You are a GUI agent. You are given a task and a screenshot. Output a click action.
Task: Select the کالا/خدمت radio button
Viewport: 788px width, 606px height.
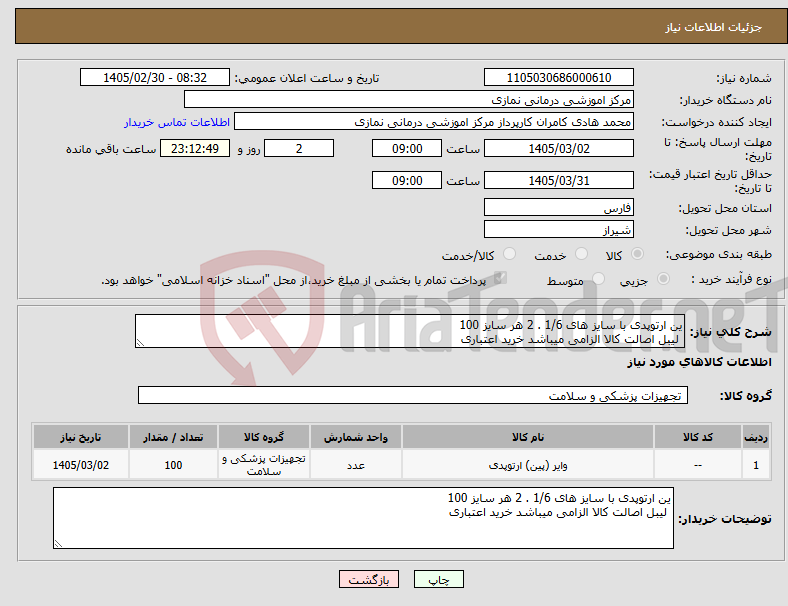click(x=510, y=254)
